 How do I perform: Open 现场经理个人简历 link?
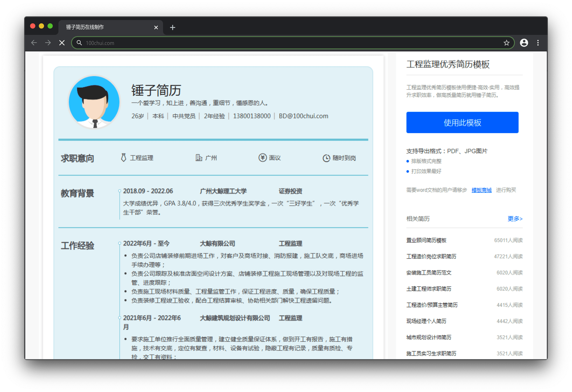tap(426, 321)
